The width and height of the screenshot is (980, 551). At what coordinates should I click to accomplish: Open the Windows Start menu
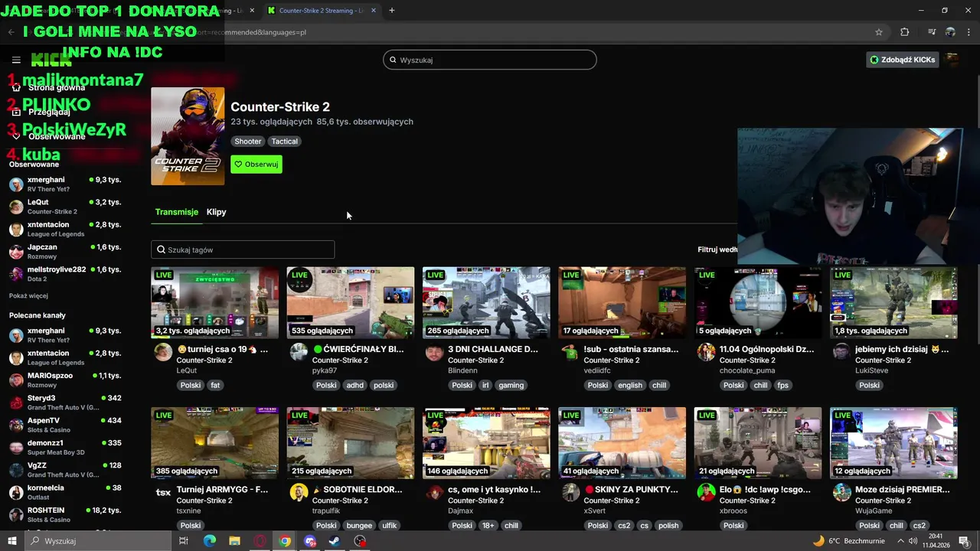click(12, 541)
